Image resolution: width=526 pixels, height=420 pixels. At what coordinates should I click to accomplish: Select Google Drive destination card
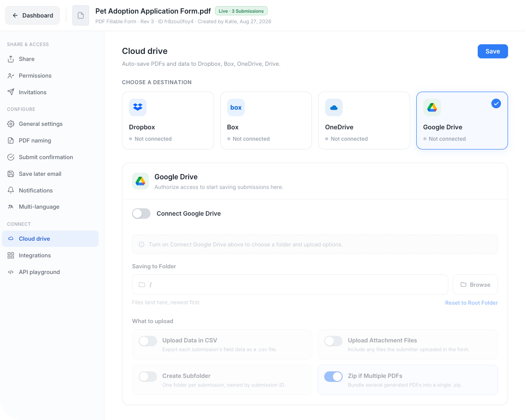(462, 121)
